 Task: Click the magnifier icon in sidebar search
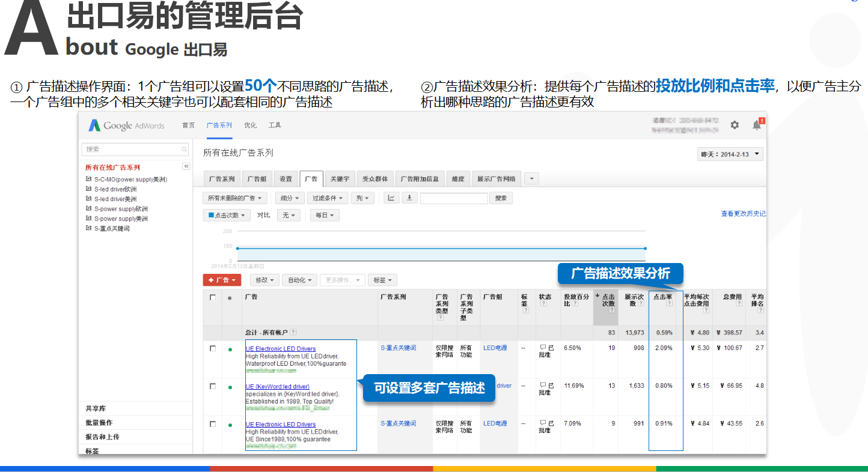pyautogui.click(x=185, y=149)
